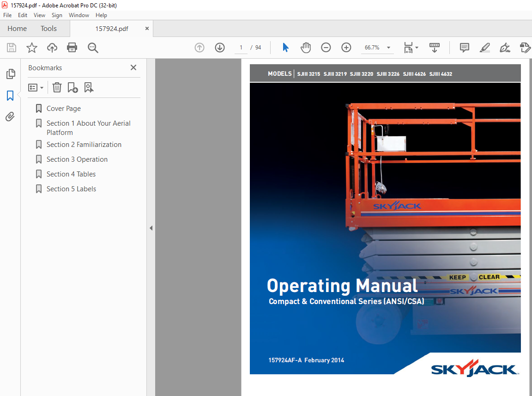Find the current bookmark
The image size is (532, 396).
click(x=89, y=88)
